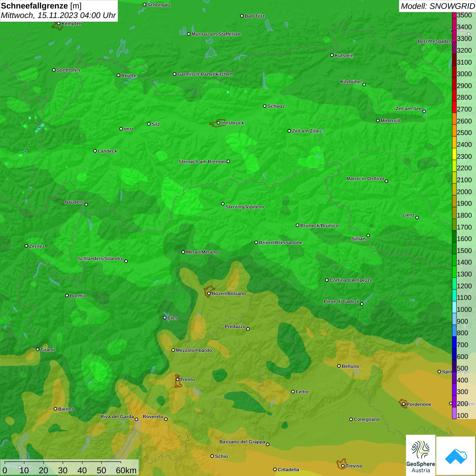Click the Matrei in Osttirol label
Image resolution: width=476 pixels, height=476 pixels.
[365, 178]
